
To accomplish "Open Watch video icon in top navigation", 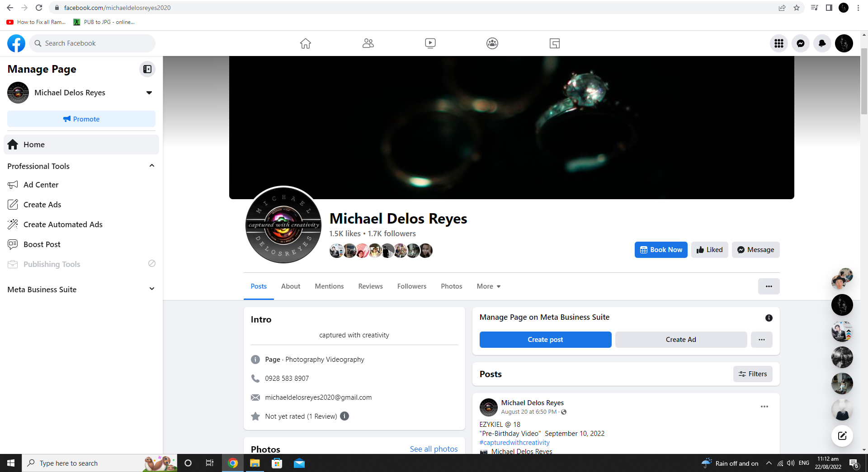I will pyautogui.click(x=430, y=43).
